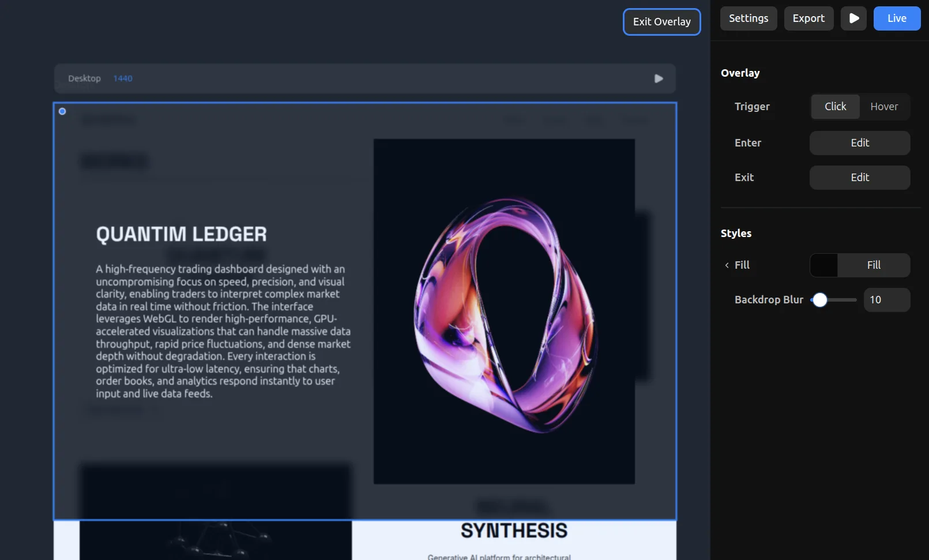Screen dimensions: 929x560
Task: Click the Fill type button in Styles
Action: 873,265
